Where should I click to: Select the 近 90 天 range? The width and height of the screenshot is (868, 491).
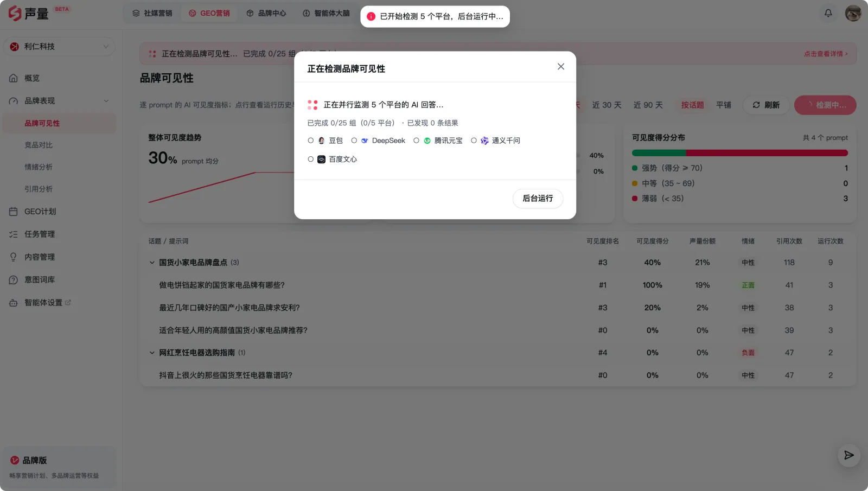[648, 105]
